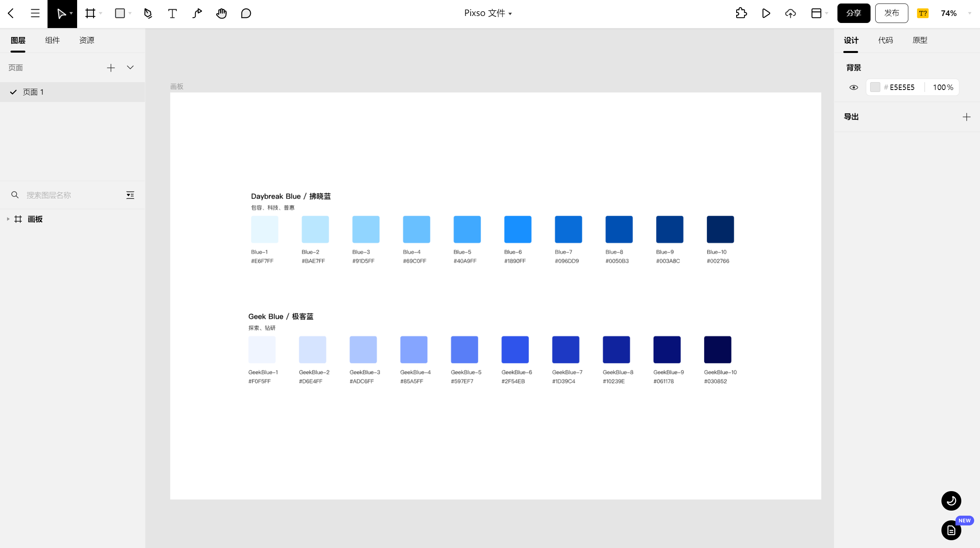
Task: Click the 画板 label above the artboard
Action: click(x=176, y=86)
